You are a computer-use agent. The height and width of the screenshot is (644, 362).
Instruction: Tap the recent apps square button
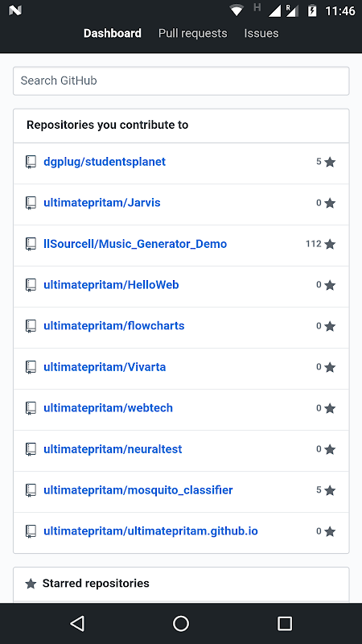[x=285, y=623]
